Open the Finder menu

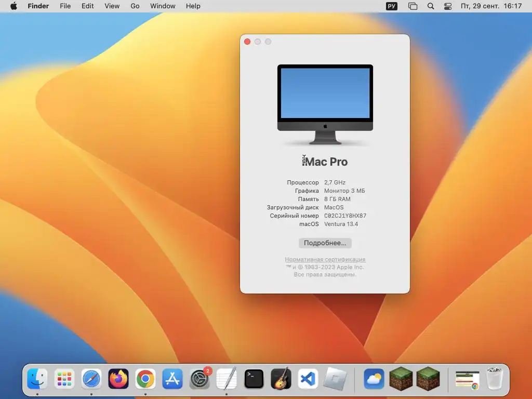tap(38, 6)
